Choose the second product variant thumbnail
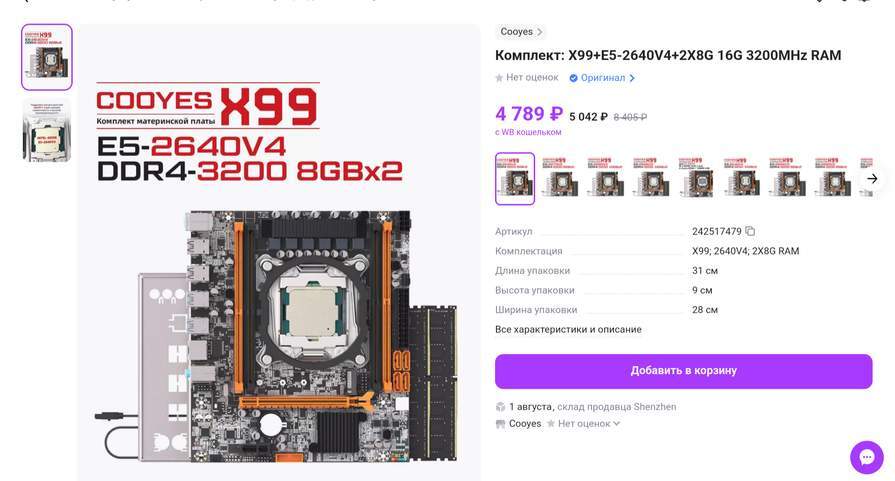The height and width of the screenshot is (481, 895). 560,179
